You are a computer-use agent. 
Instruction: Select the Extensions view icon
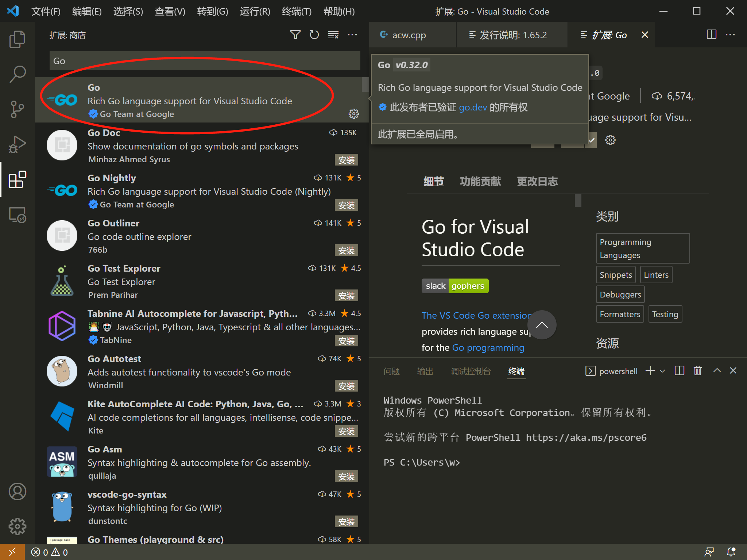pyautogui.click(x=17, y=179)
